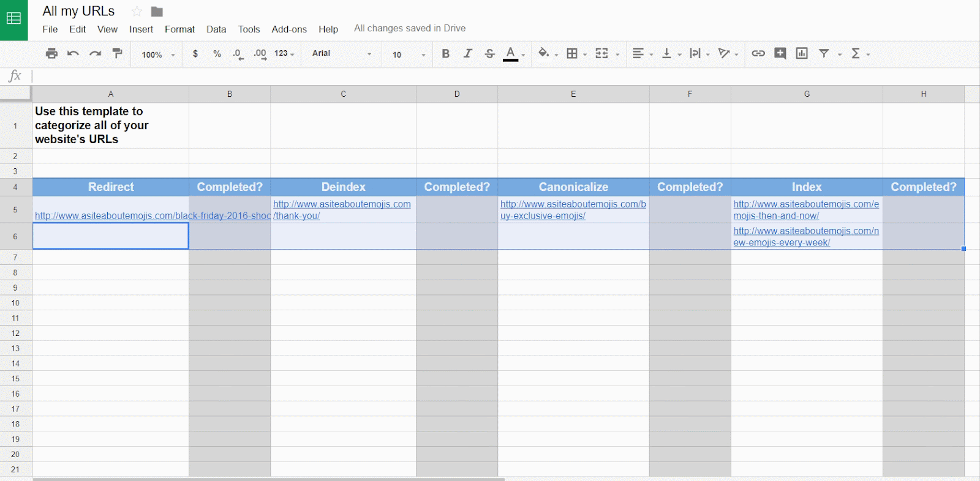Image resolution: width=980 pixels, height=481 pixels.
Task: Click the insert chart icon
Action: click(x=802, y=54)
